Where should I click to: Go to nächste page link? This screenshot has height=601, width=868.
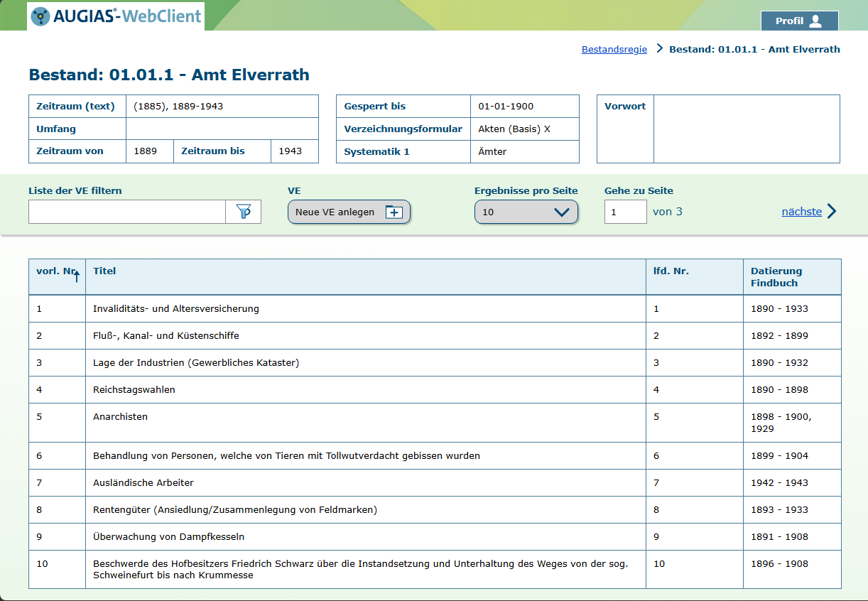tap(809, 212)
